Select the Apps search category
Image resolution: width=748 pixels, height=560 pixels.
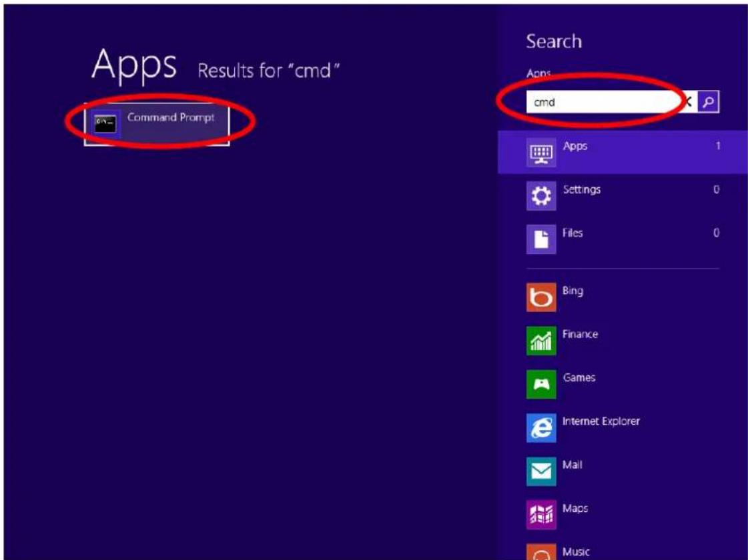623,152
